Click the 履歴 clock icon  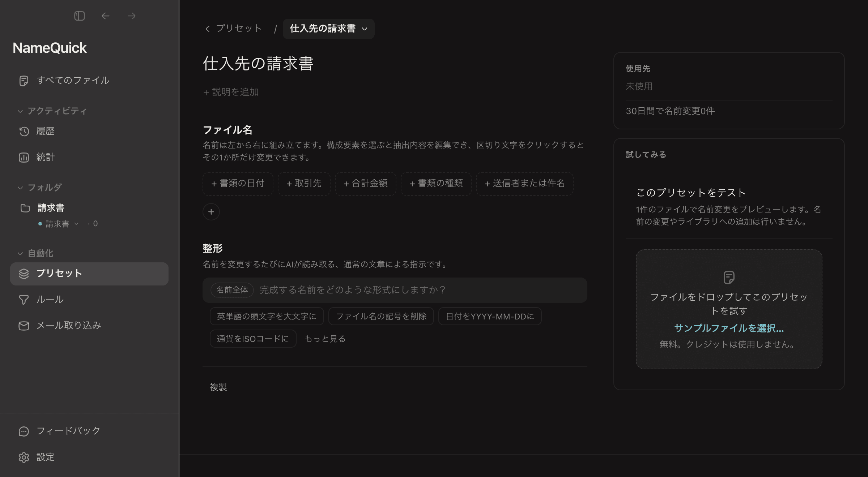click(24, 131)
